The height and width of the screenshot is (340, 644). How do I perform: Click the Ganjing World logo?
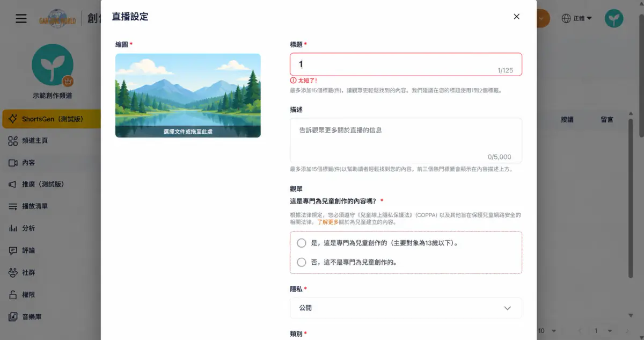(57, 19)
